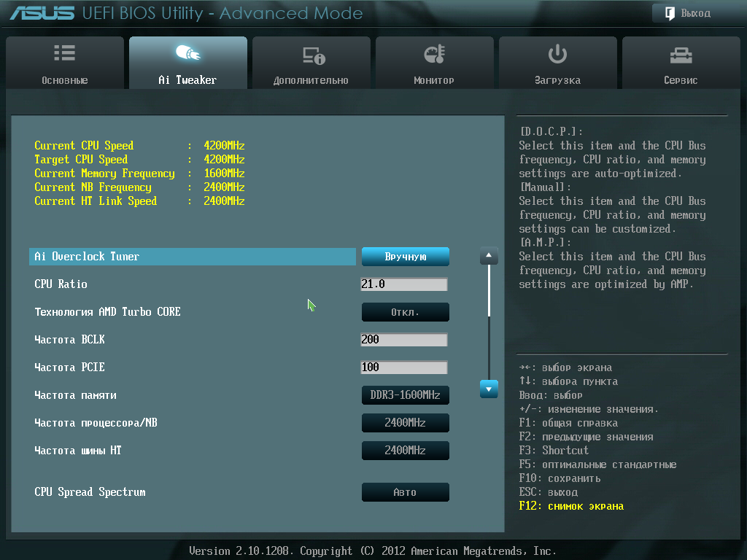Click the [Manual]: help heading

(546, 187)
